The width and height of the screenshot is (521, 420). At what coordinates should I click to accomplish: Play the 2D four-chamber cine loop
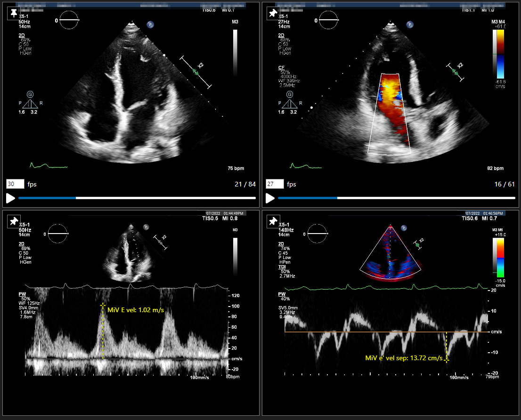(x=10, y=198)
